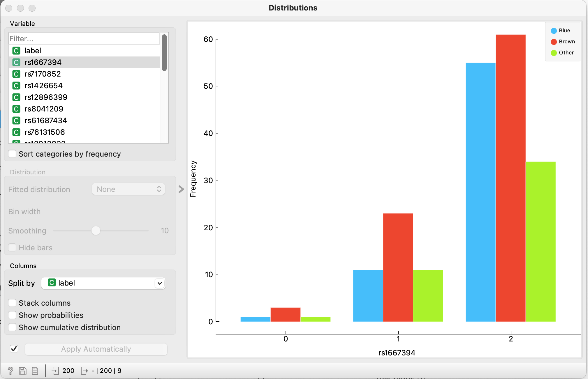Open the help question mark icon
This screenshot has height=379, width=588.
coord(10,371)
